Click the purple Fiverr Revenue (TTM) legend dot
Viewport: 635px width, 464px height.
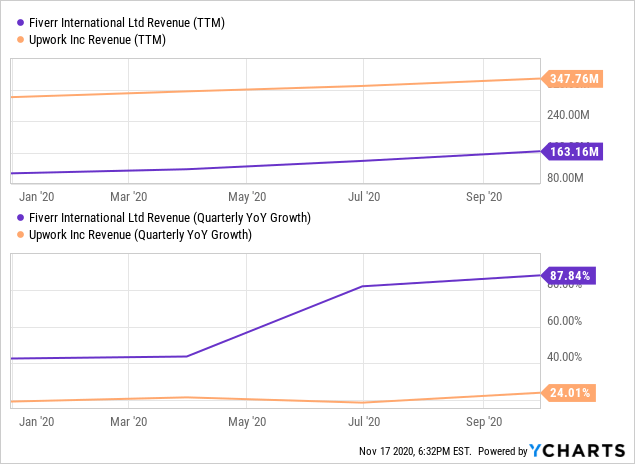pos(21,23)
